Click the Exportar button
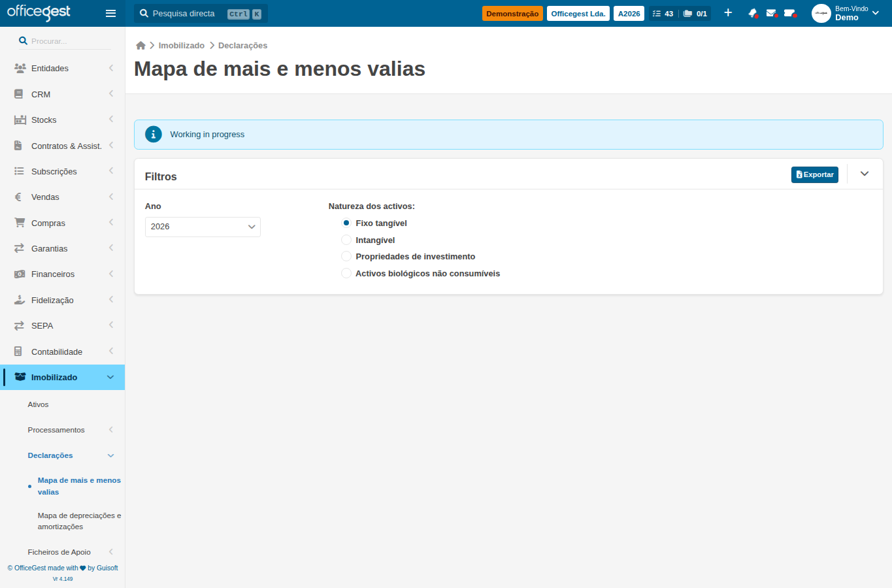This screenshot has height=588, width=892. [814, 174]
